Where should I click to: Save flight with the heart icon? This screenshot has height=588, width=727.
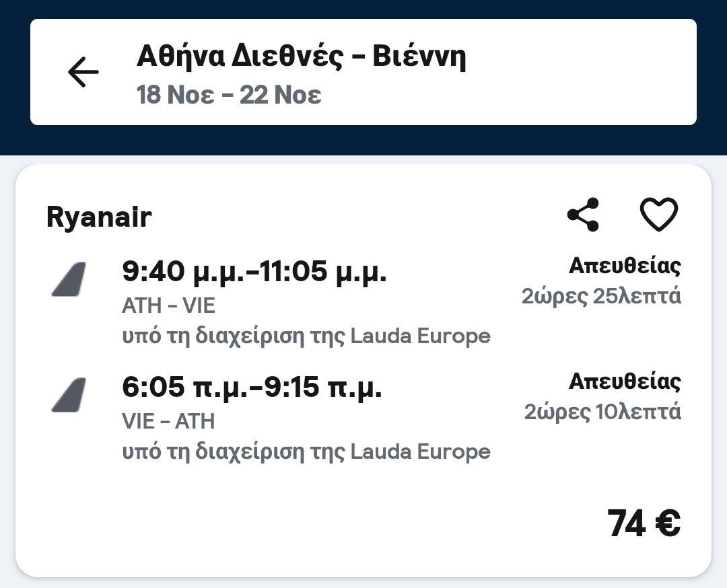[658, 215]
